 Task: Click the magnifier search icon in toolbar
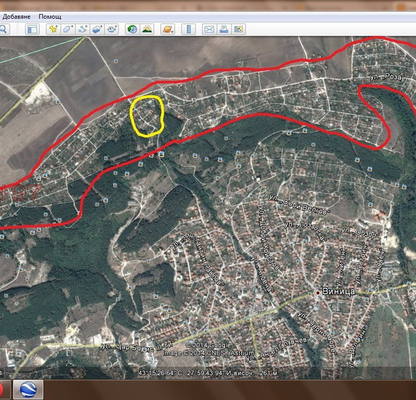click(3, 29)
